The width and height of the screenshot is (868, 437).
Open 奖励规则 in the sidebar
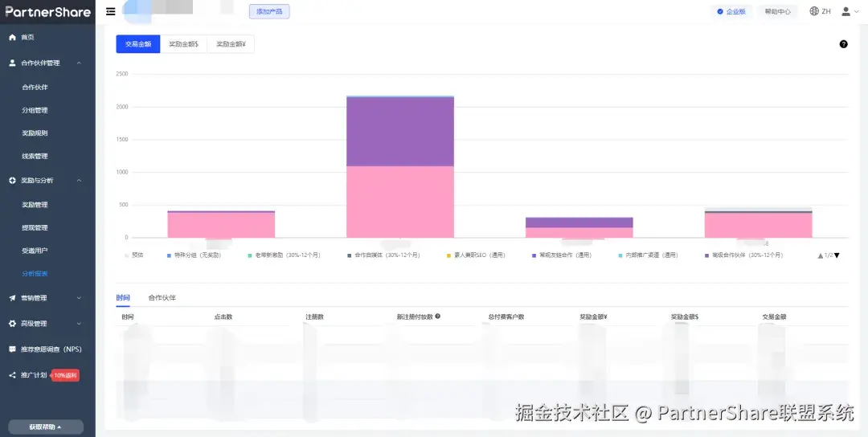35,133
